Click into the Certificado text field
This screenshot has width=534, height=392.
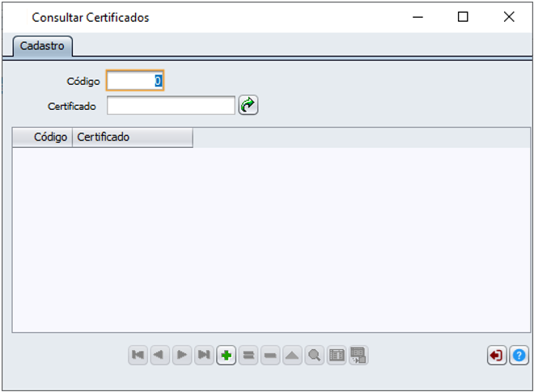tap(171, 105)
